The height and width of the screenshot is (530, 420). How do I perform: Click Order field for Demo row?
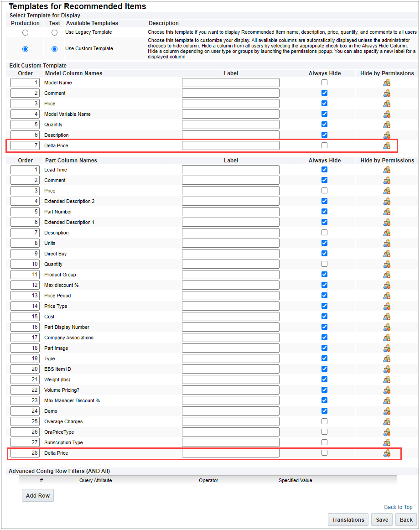coord(25,411)
